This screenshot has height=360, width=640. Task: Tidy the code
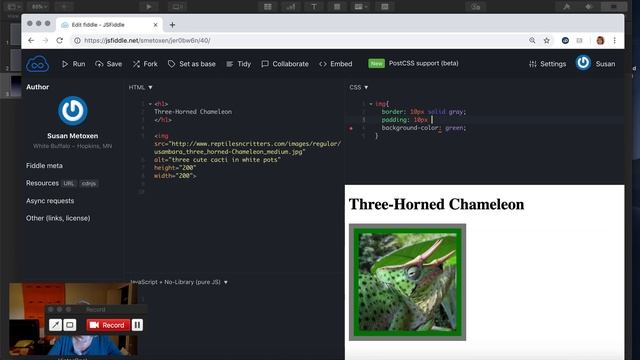click(x=239, y=64)
